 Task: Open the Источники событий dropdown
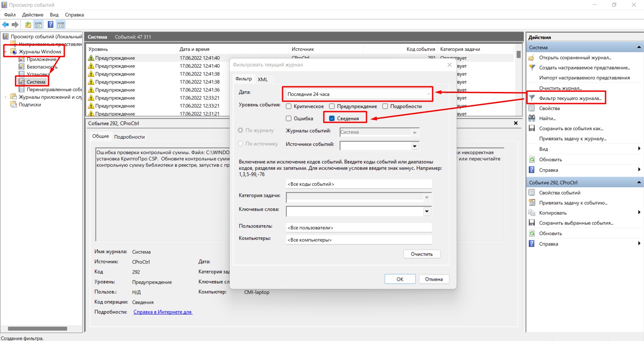click(415, 146)
